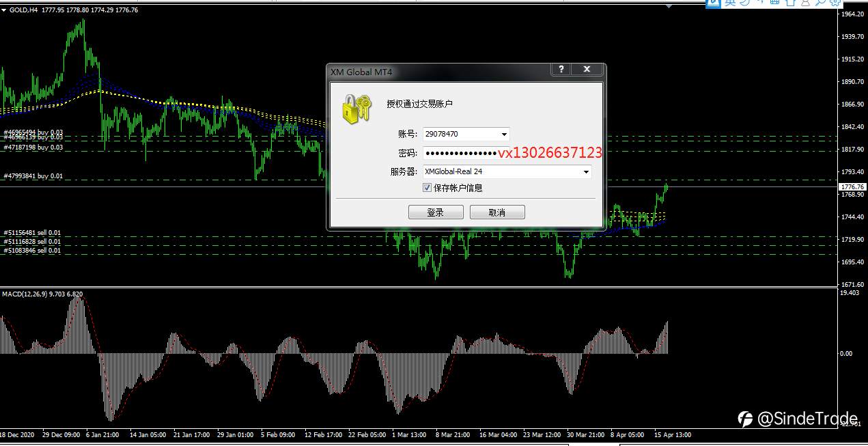This screenshot has height=446, width=868.
Task: Open the 账号 account dropdown arrow
Action: tap(504, 134)
